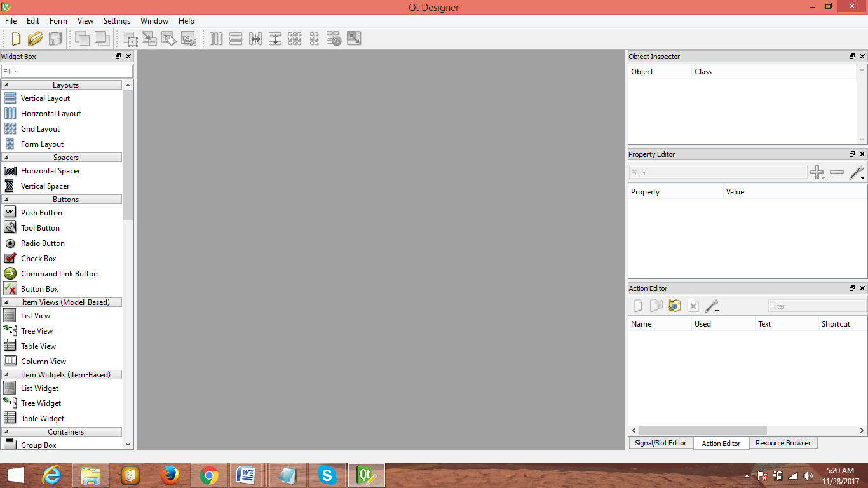Open an existing form file
The width and height of the screenshot is (868, 488).
pos(36,39)
